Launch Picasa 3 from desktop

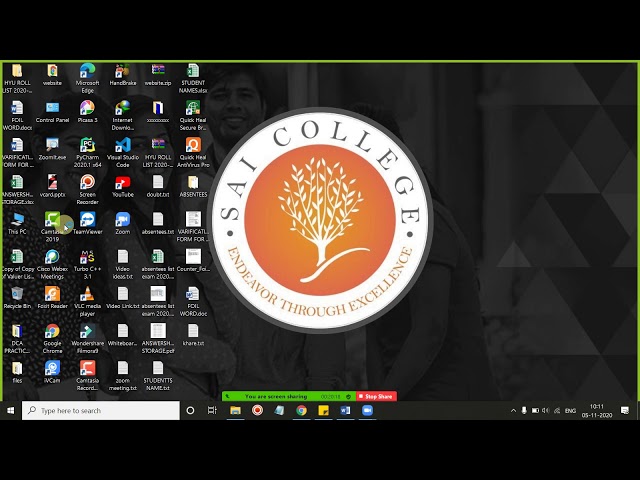point(87,112)
